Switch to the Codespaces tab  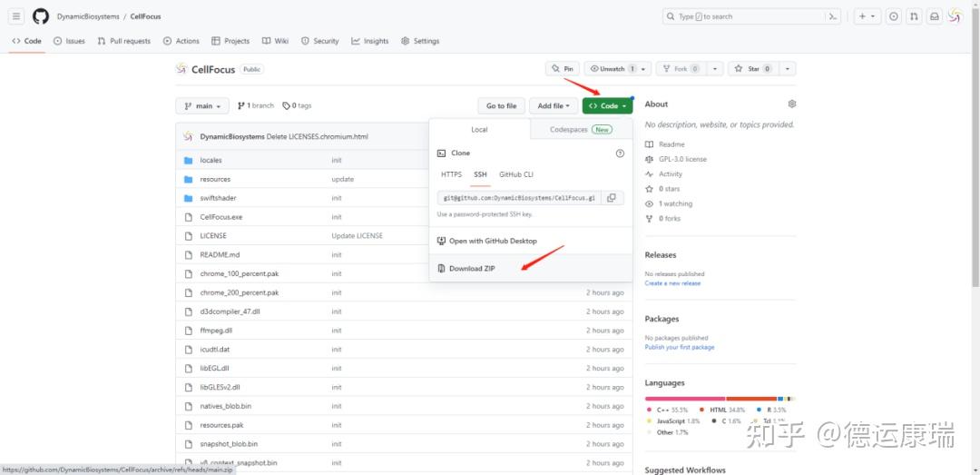click(x=582, y=130)
